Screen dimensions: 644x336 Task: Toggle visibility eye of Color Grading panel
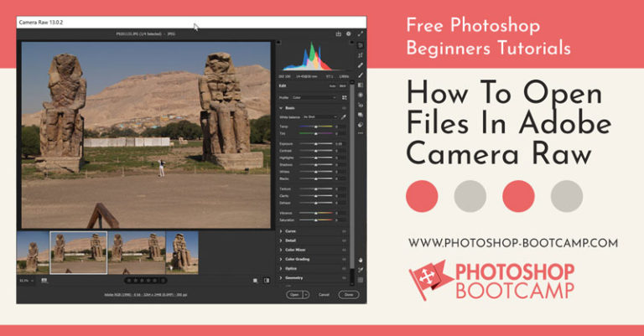pyautogui.click(x=344, y=259)
